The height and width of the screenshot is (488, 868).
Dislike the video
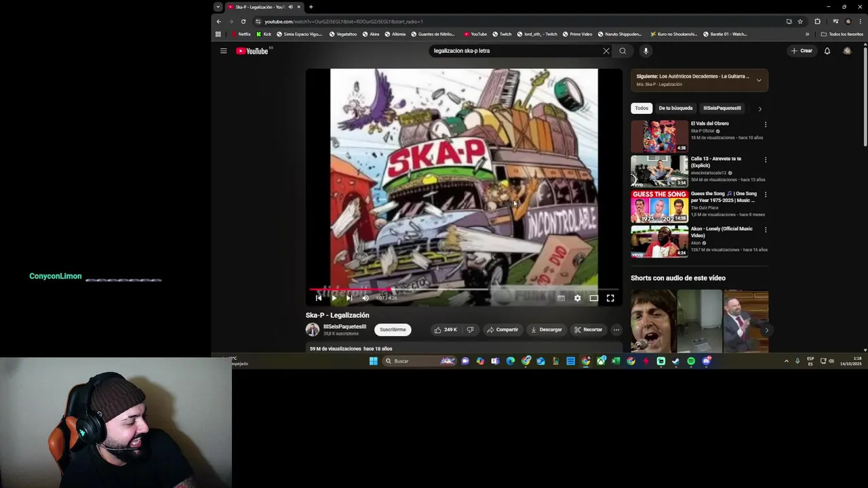[x=470, y=330]
